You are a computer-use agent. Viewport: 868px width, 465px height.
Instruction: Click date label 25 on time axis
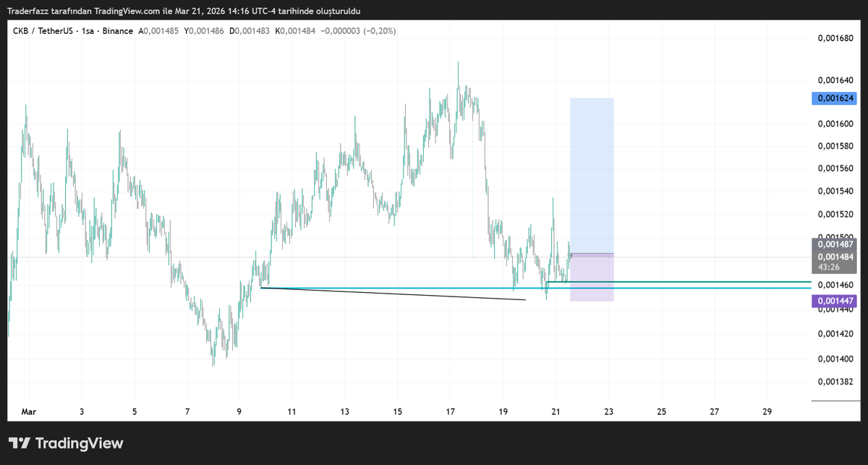pos(661,411)
